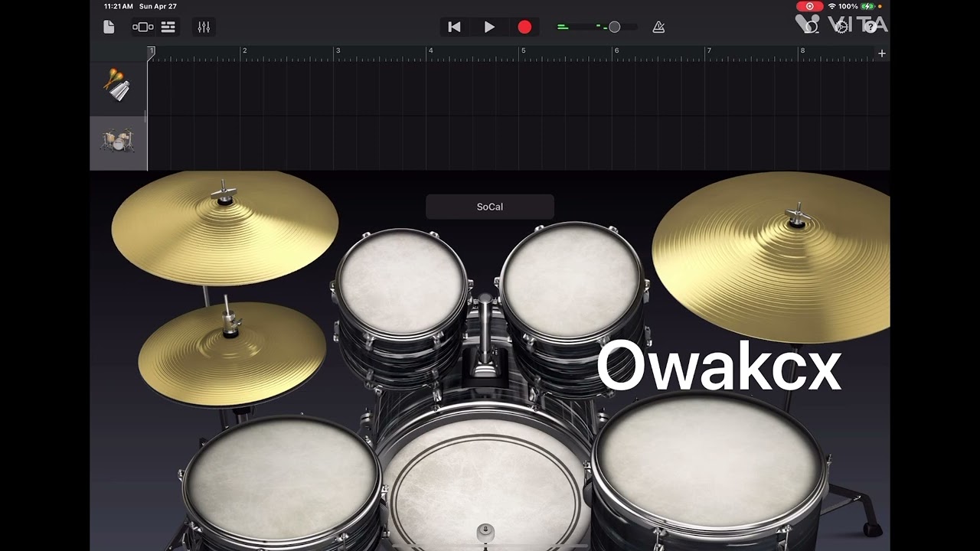Start playback with Play button
The image size is (980, 551).
pos(489,27)
